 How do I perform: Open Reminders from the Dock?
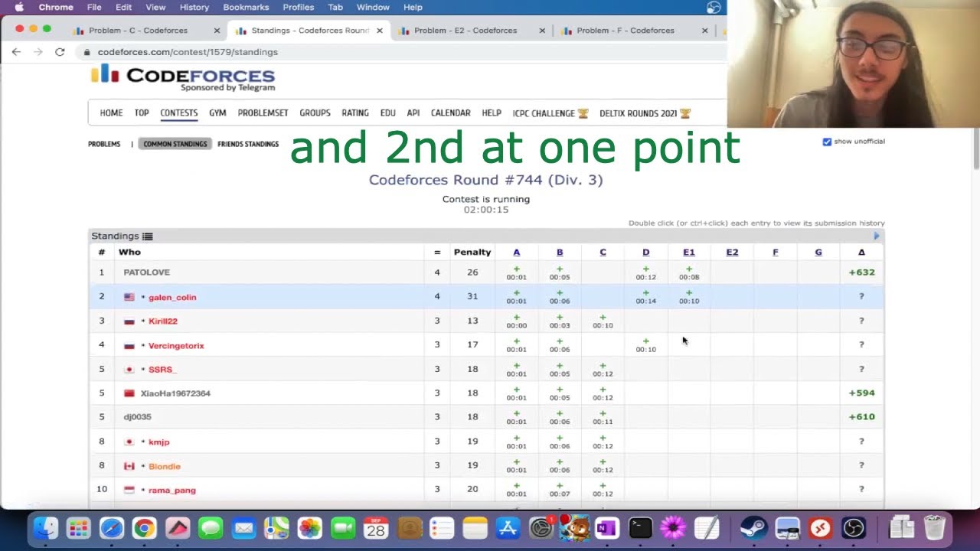pyautogui.click(x=442, y=528)
